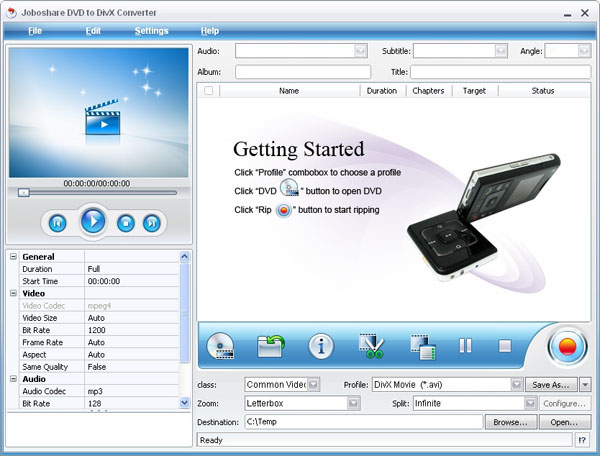
Task: Open the DVD information icon
Action: tap(321, 346)
